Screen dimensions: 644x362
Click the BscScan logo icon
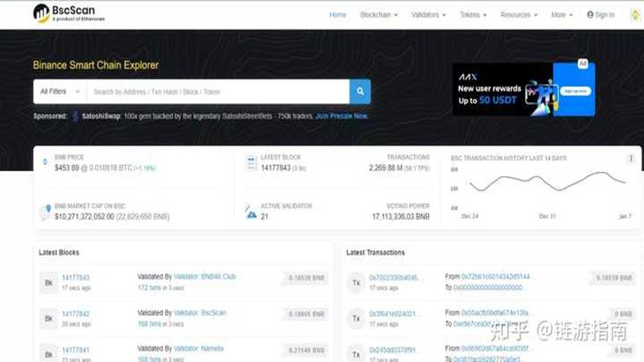(41, 14)
